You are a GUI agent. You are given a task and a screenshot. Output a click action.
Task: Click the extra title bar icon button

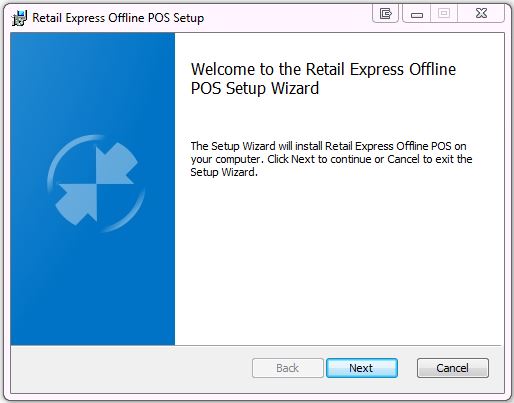[385, 14]
